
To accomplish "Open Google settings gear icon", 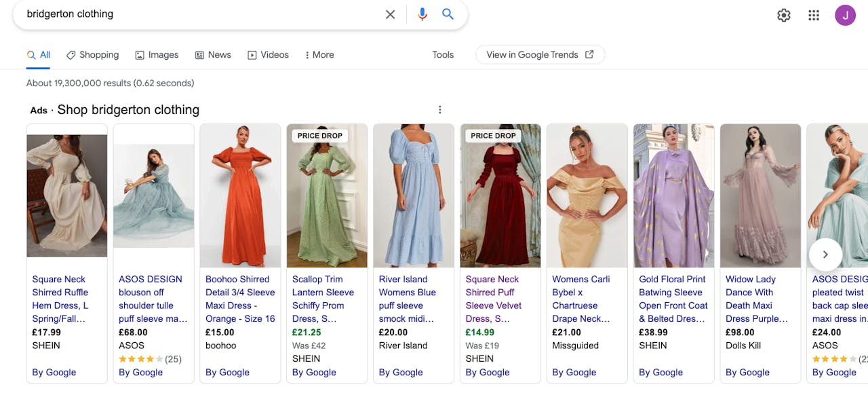I will [x=784, y=15].
